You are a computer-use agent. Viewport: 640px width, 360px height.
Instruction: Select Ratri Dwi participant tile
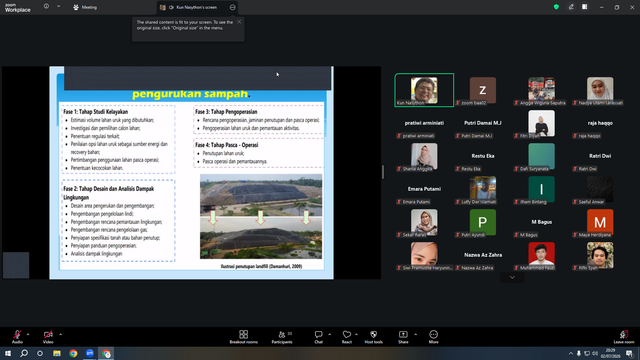[x=600, y=156]
